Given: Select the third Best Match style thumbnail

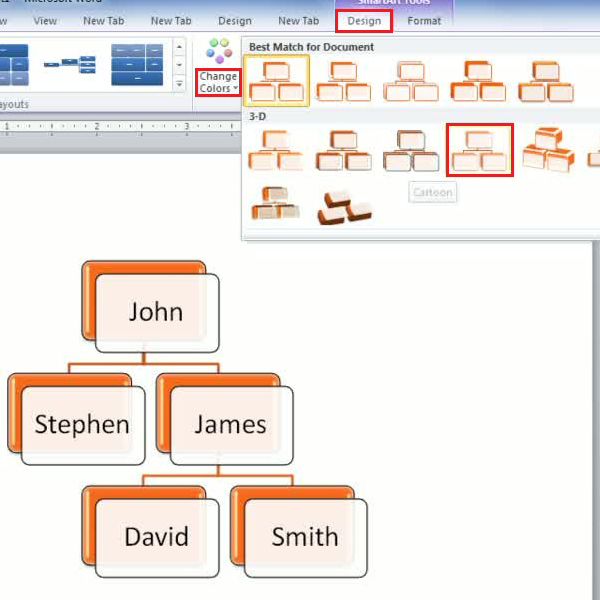Looking at the screenshot, I should [411, 82].
